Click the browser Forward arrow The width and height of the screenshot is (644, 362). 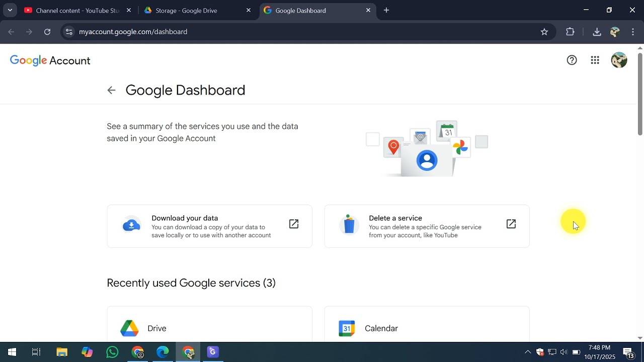coord(29,32)
